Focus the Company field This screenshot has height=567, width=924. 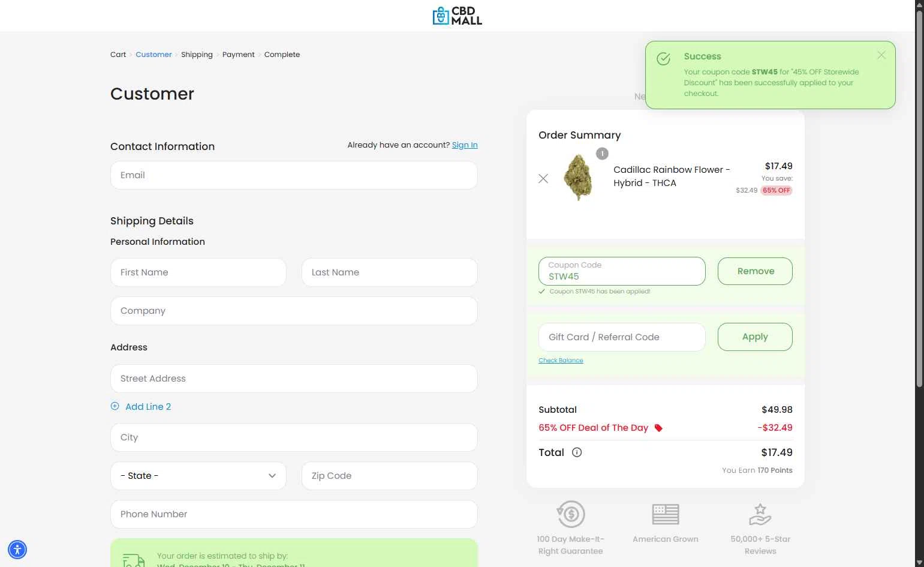coord(294,311)
